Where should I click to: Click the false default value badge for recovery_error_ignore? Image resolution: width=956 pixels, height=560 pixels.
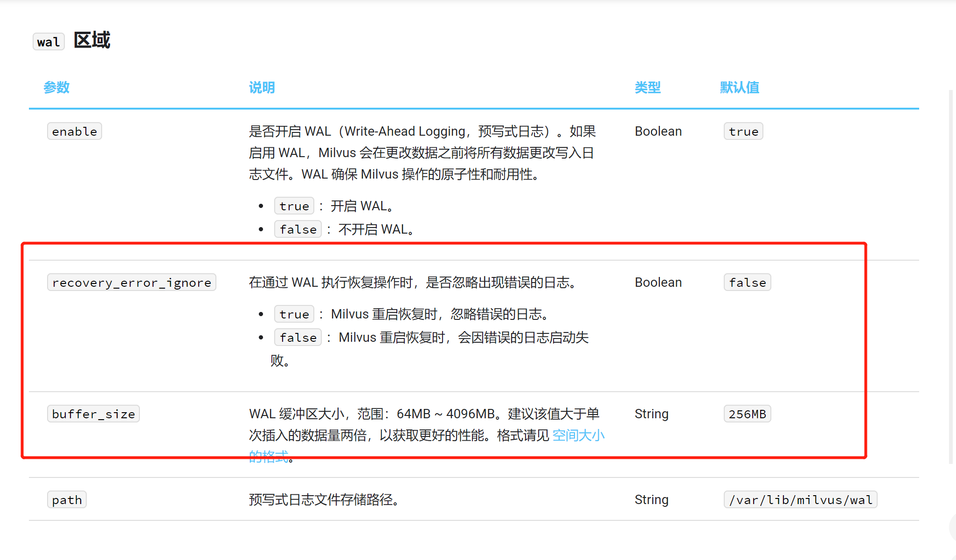747,282
